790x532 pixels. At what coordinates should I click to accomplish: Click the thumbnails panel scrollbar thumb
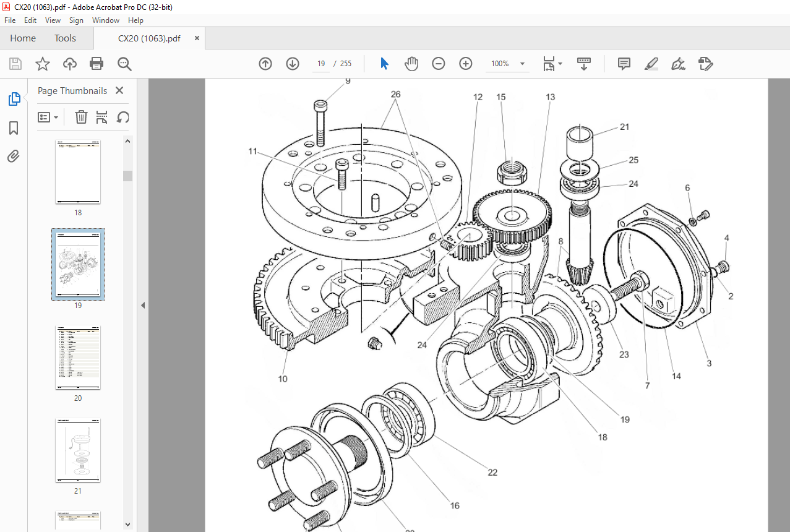[x=128, y=176]
